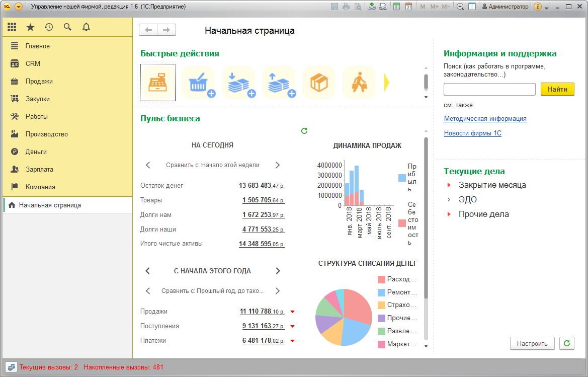
Task: Click right chevron beside С НАЧАЛА ЭТОГО ГОДА
Action: point(278,271)
